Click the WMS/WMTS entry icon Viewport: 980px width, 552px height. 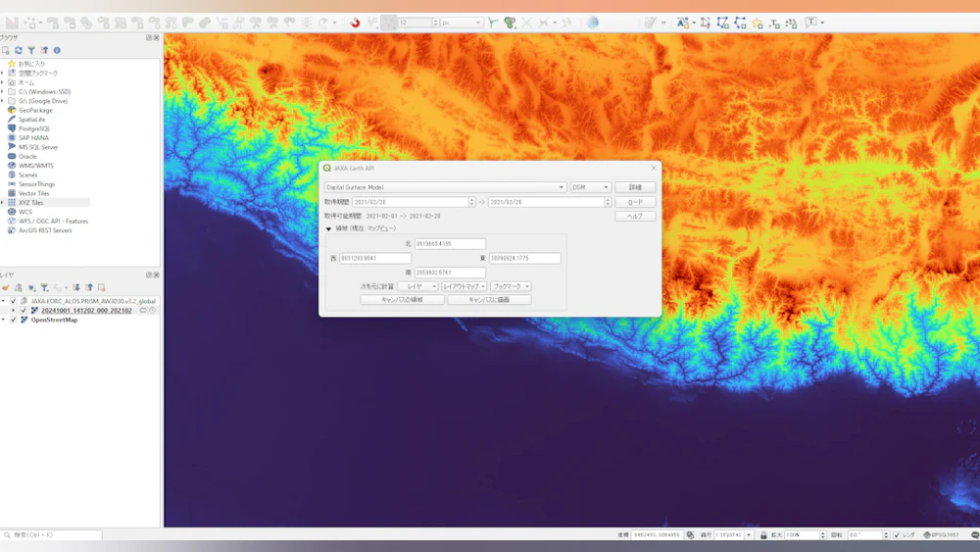(11, 166)
